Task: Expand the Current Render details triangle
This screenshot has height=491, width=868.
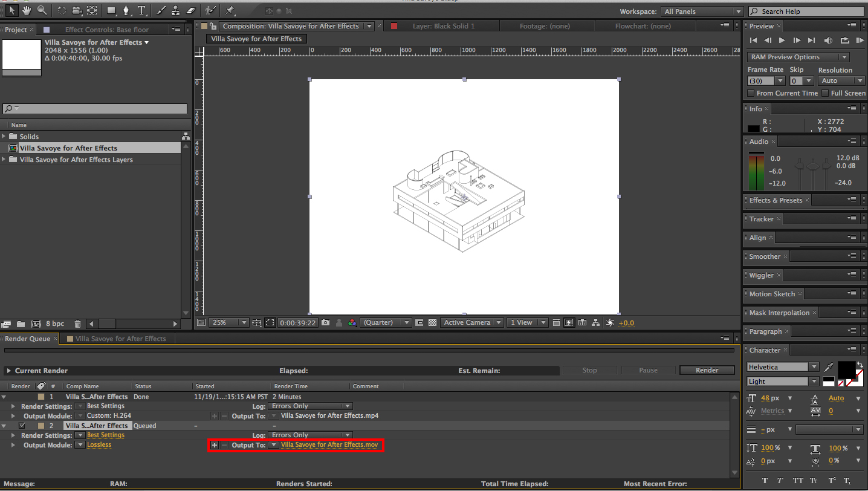Action: [8, 371]
